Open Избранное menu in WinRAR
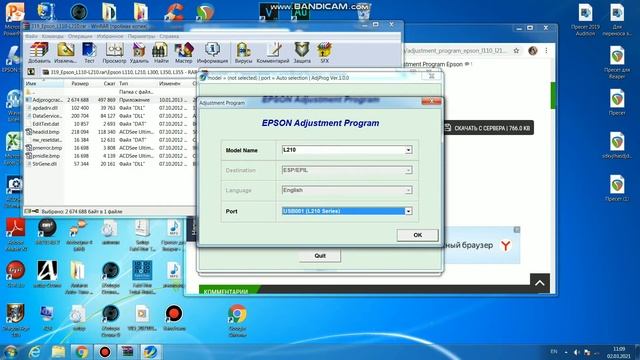Viewport: 640px width, 360px height. tap(110, 36)
